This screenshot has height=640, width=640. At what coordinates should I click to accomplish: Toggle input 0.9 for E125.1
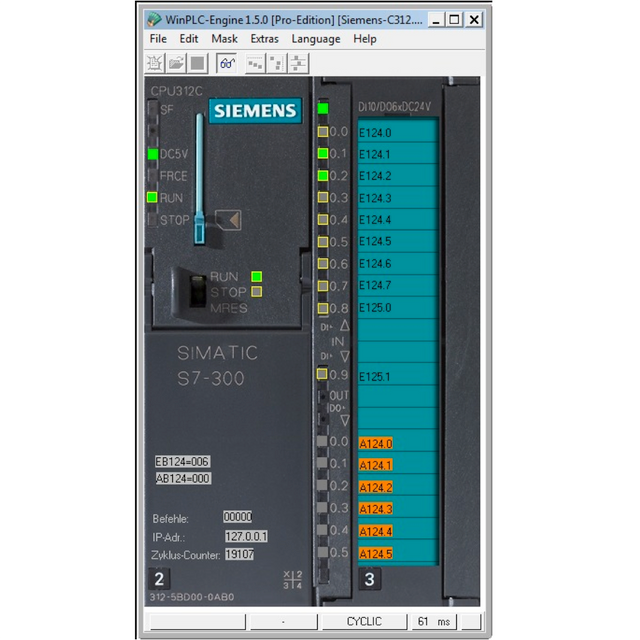pos(322,374)
